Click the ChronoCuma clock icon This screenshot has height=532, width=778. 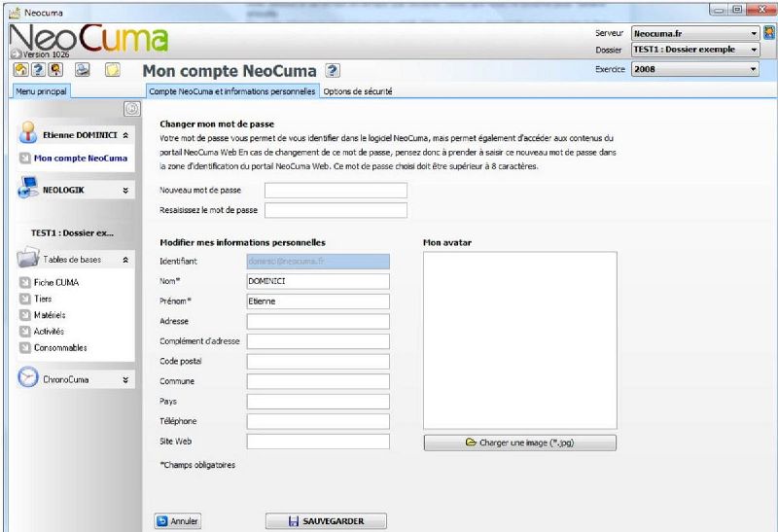coord(28,377)
